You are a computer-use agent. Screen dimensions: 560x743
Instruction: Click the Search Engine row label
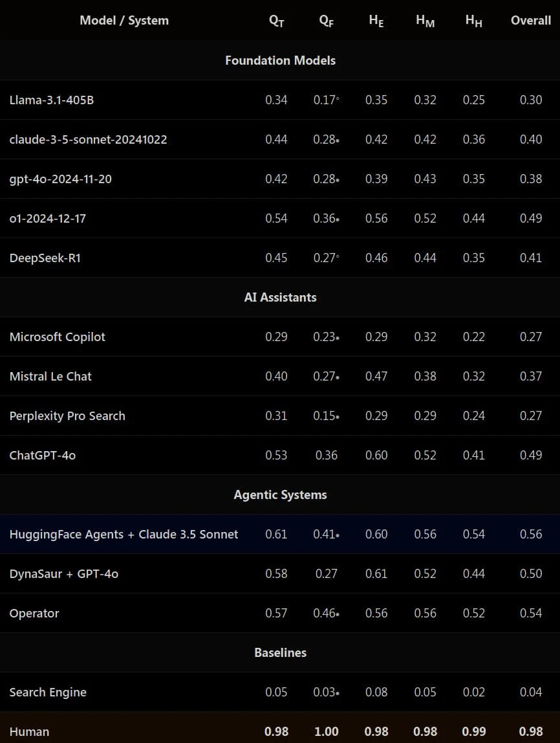click(48, 693)
